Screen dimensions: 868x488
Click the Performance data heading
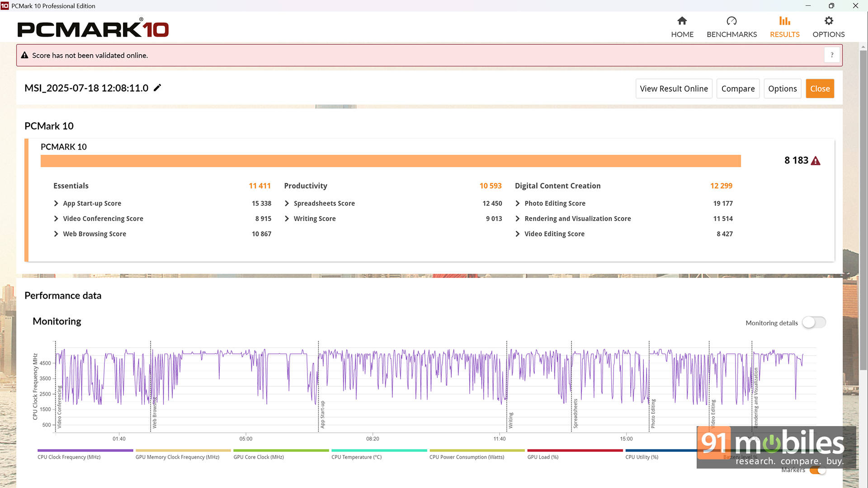click(x=63, y=296)
